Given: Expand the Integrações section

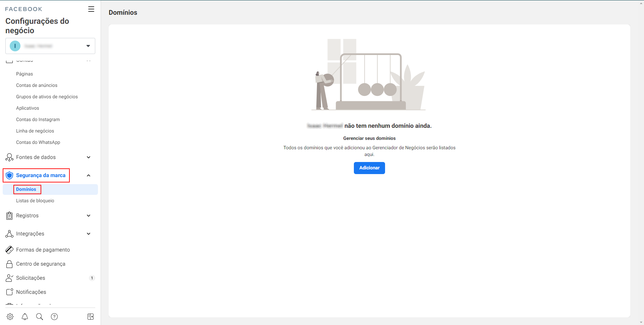Looking at the screenshot, I should pos(89,234).
